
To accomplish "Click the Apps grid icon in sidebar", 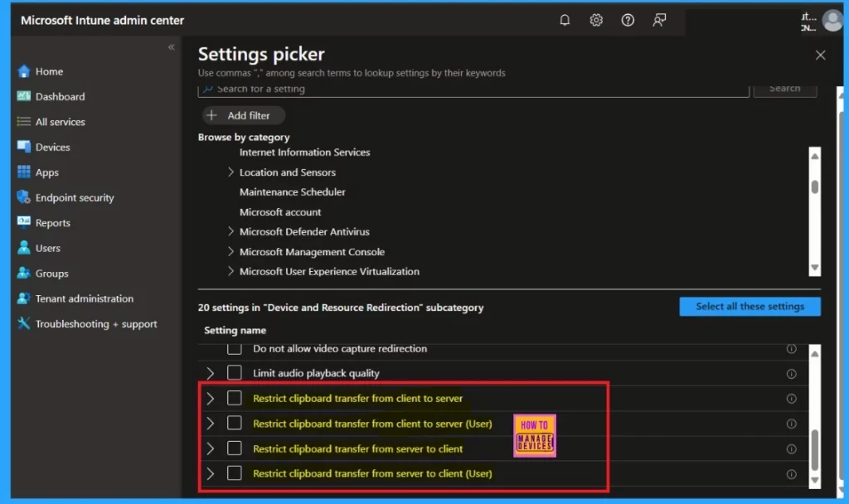I will [24, 172].
